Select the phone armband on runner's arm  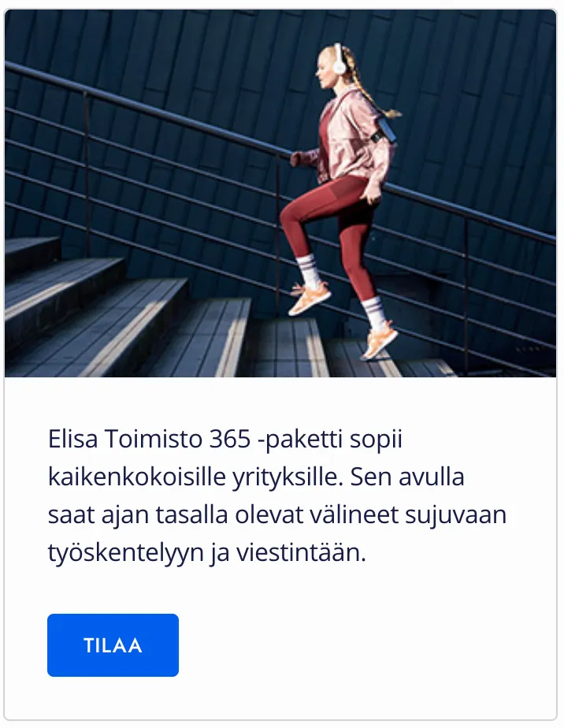tap(386, 130)
